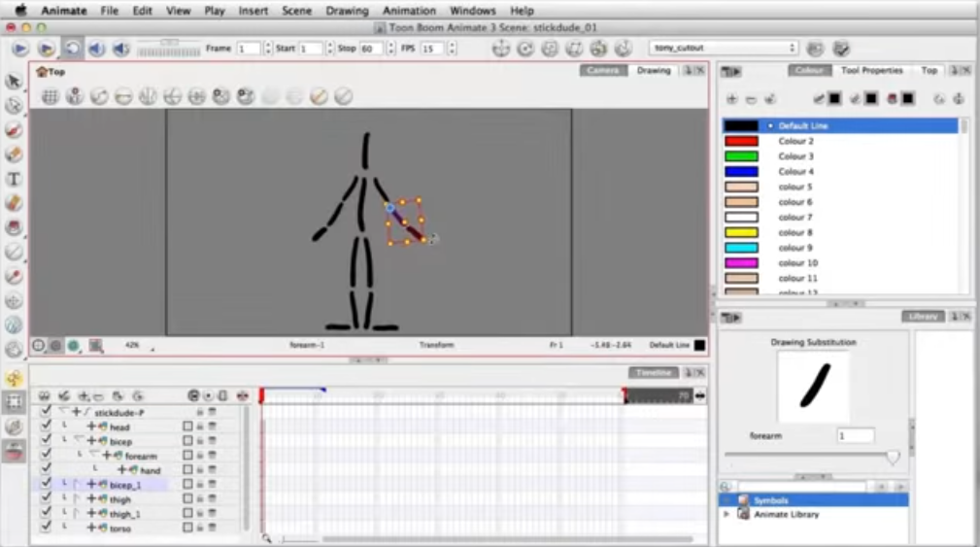Screen dimensions: 980x547
Task: Disable the stickdude-P layer checkbox
Action: [x=46, y=411]
